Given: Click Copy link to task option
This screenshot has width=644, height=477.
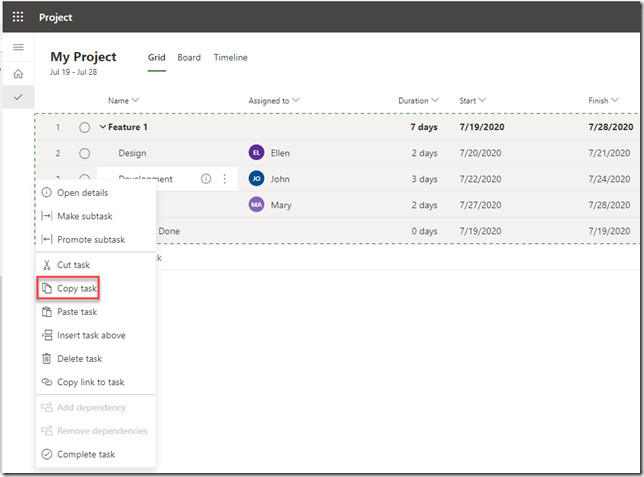Looking at the screenshot, I should click(x=90, y=382).
